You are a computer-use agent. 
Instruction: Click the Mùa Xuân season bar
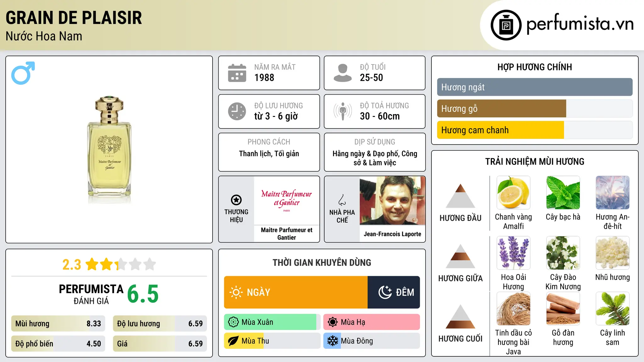pyautogui.click(x=272, y=322)
